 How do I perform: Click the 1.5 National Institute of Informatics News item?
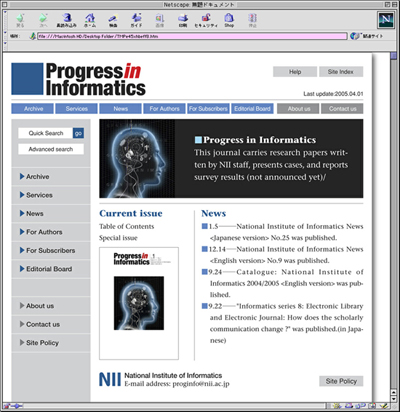[x=283, y=232]
